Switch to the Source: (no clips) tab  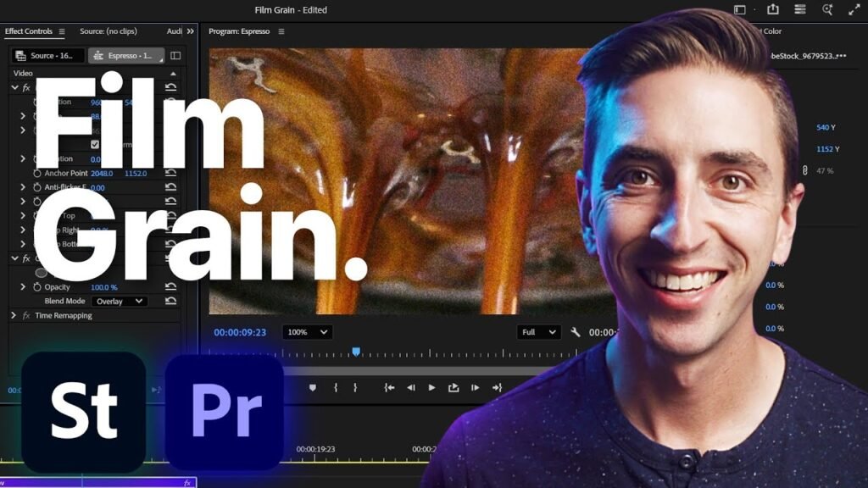click(x=108, y=31)
